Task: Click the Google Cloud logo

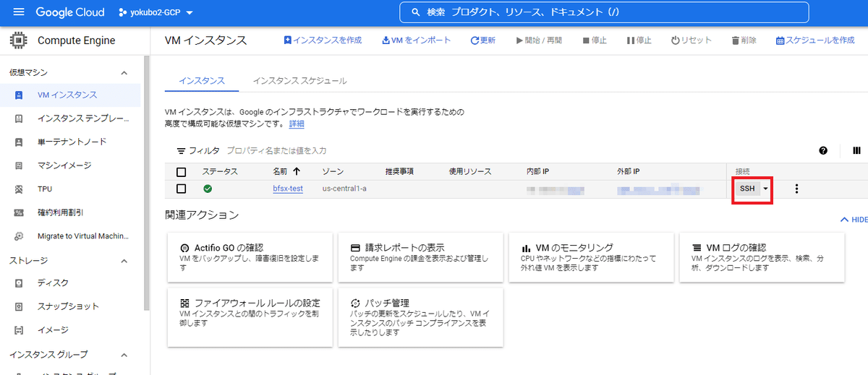Action: pos(70,12)
